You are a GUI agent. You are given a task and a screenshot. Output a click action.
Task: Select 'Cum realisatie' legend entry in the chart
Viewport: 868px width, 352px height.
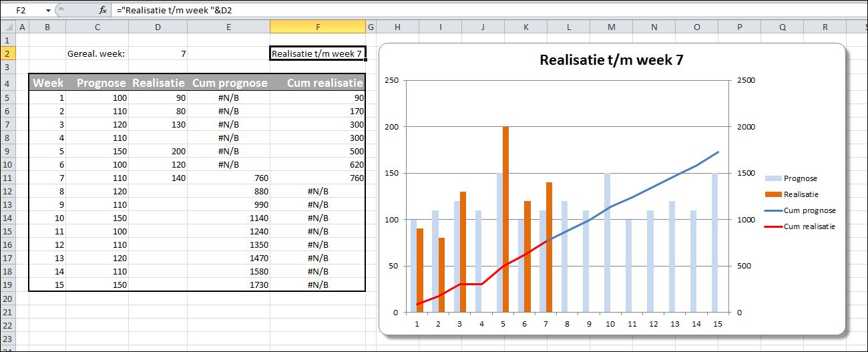801,226
